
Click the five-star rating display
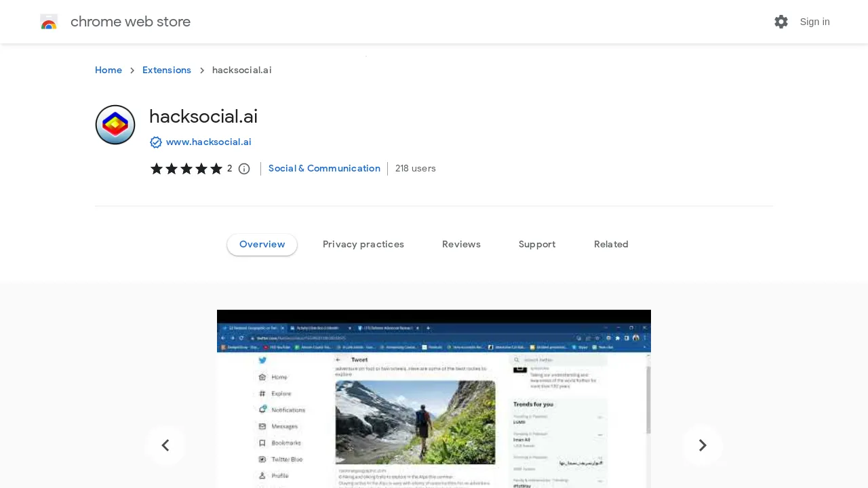186,169
